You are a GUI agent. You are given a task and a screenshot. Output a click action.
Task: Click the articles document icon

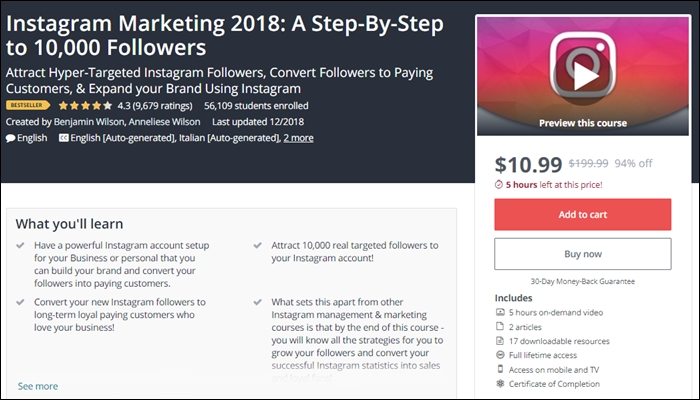coord(500,326)
